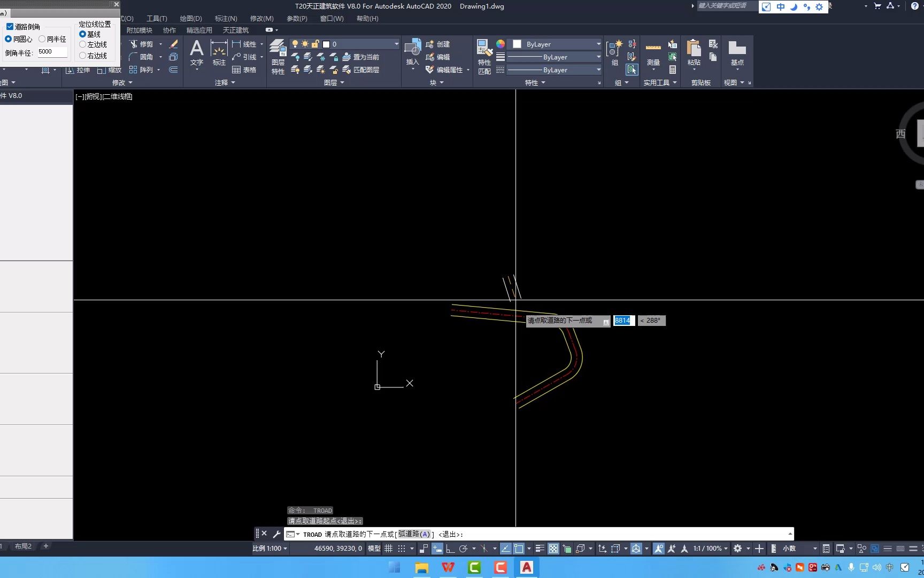Open the help question mark icon

915,6
